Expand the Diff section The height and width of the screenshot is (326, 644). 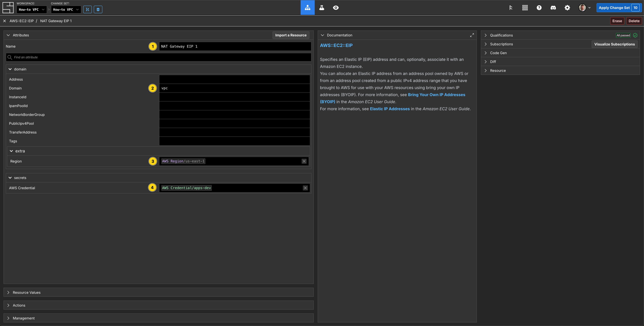pos(486,62)
